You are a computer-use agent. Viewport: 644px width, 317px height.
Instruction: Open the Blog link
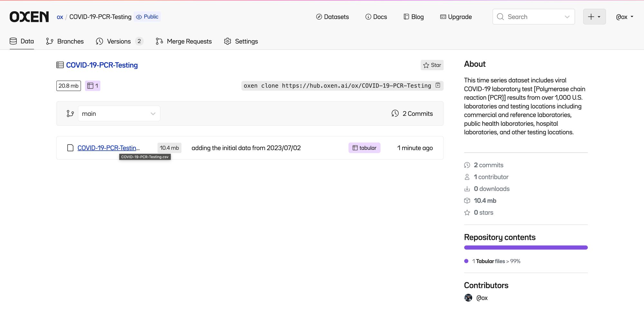414,17
